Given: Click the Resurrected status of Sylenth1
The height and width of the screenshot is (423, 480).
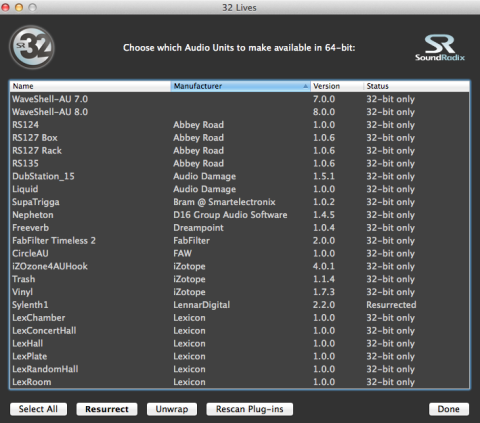Looking at the screenshot, I should 391,305.
